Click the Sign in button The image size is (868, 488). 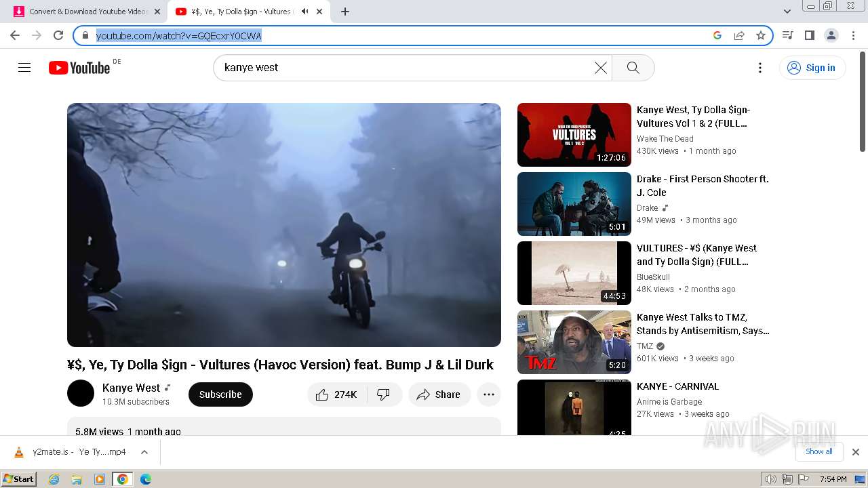tap(812, 68)
